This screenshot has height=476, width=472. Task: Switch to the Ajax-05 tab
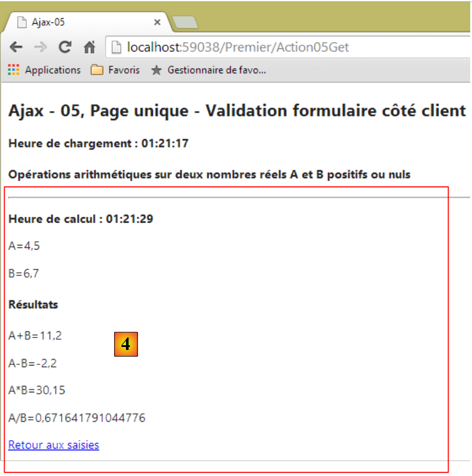click(84, 23)
